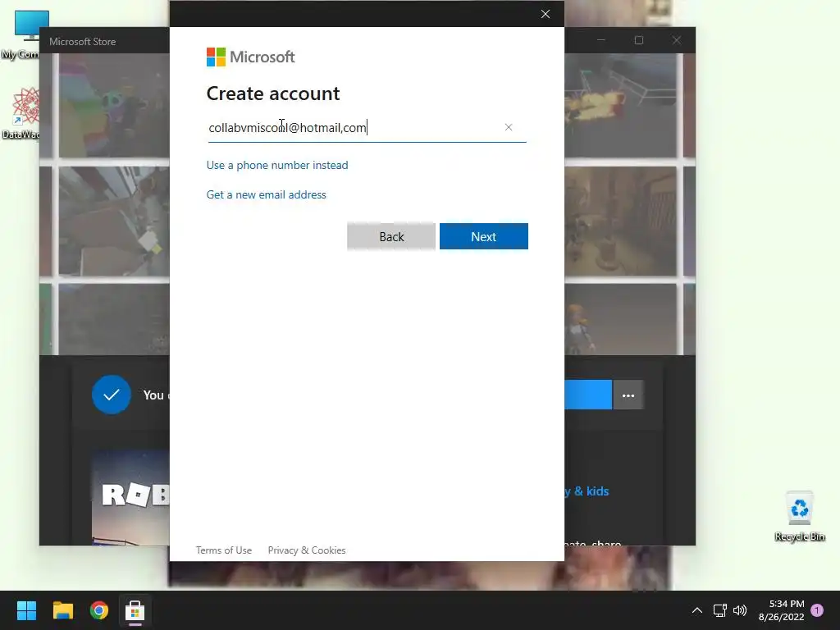
Task: Close the Microsoft Store window
Action: (x=677, y=40)
